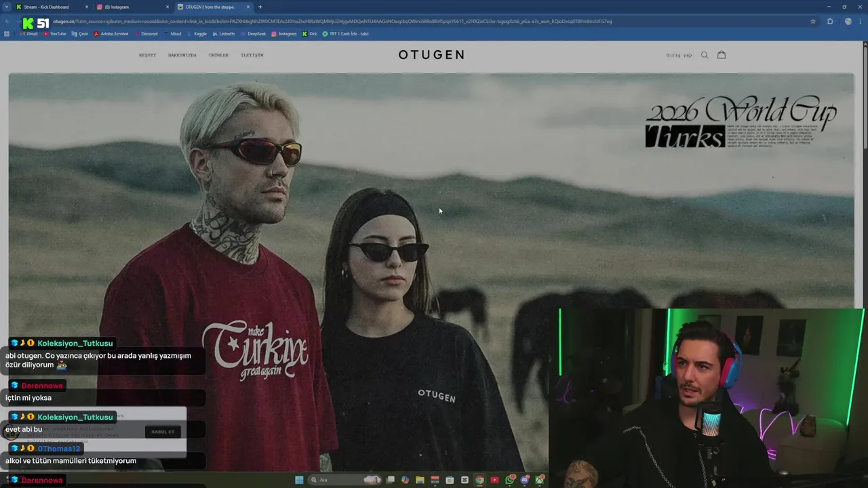
Task: Open the Chrome extensions puzzle icon
Action: pos(830,21)
